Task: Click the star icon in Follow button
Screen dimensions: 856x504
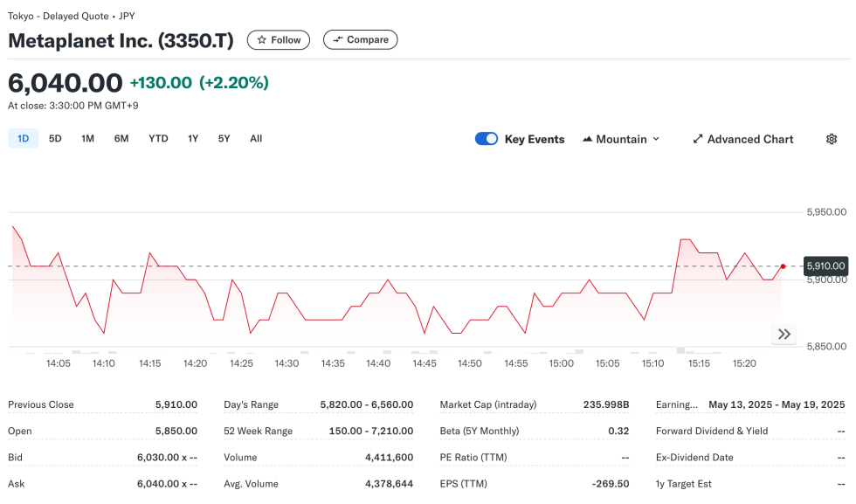Action: point(261,40)
